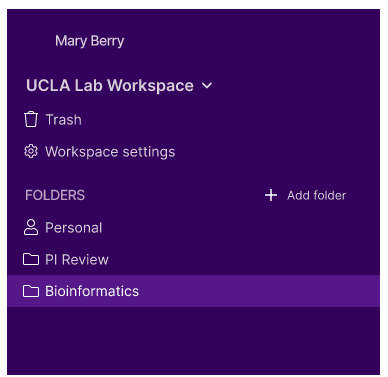The width and height of the screenshot is (388, 377).
Task: Select the Mary Berry user name
Action: 89,41
